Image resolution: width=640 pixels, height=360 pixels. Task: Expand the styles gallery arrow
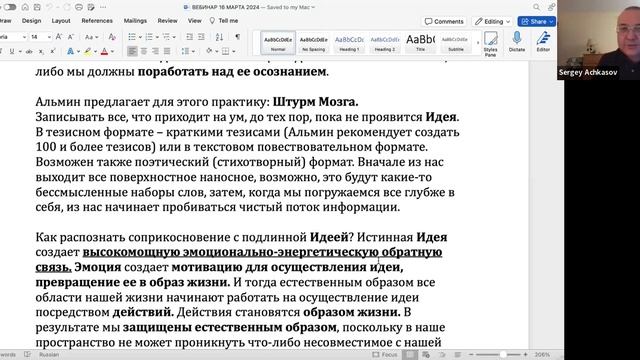click(478, 43)
